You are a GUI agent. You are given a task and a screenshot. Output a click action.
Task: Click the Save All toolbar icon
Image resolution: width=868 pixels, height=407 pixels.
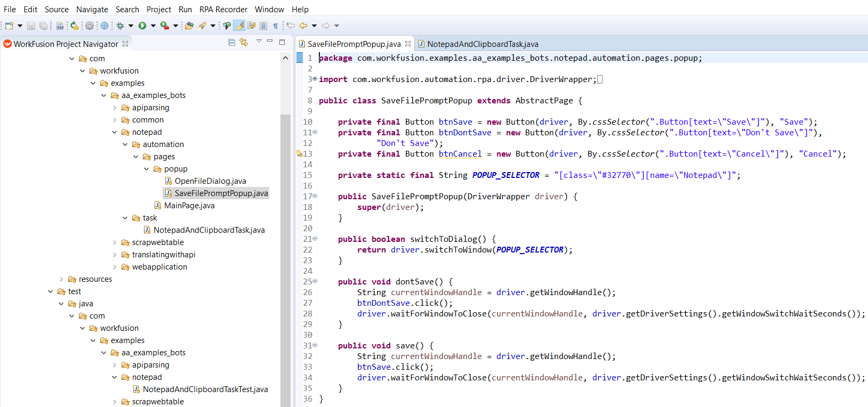pos(44,26)
